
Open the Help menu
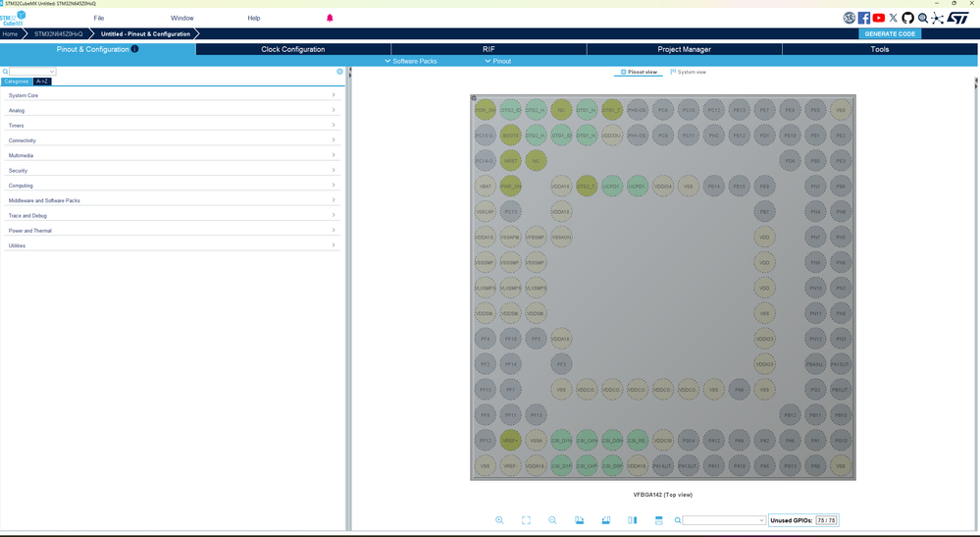coord(254,18)
